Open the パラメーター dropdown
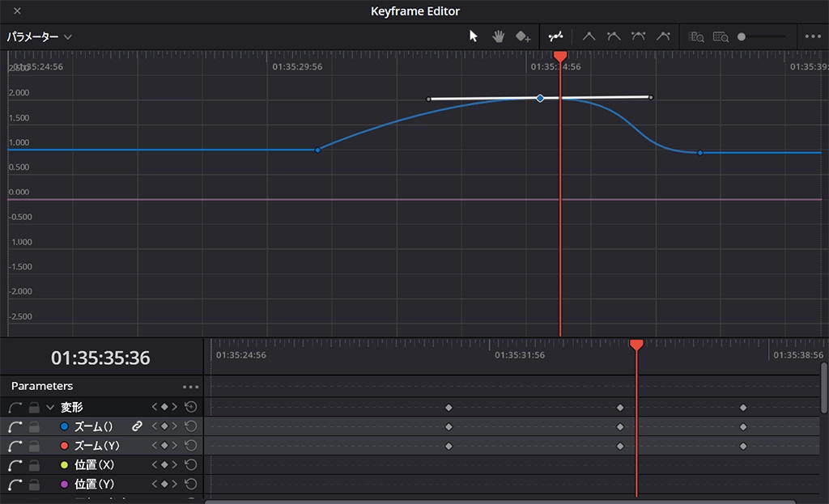 coord(40,37)
